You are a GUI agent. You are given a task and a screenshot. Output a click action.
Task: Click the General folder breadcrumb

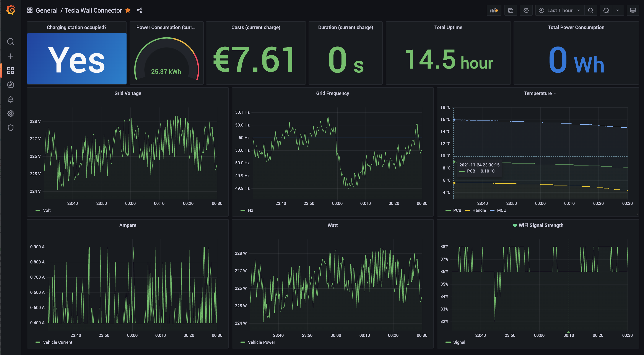tap(47, 10)
